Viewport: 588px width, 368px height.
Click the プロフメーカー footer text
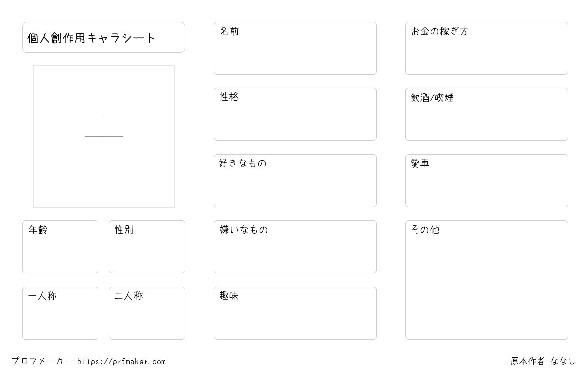[42, 361]
